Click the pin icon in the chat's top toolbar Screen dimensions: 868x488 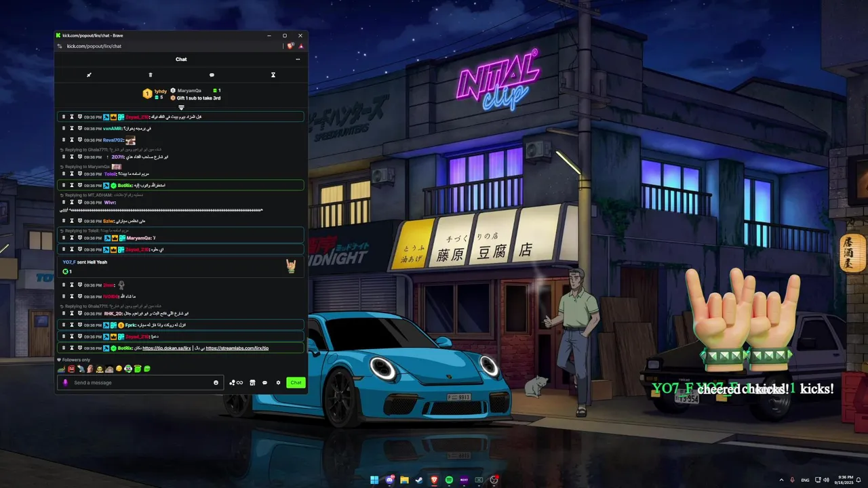click(89, 75)
